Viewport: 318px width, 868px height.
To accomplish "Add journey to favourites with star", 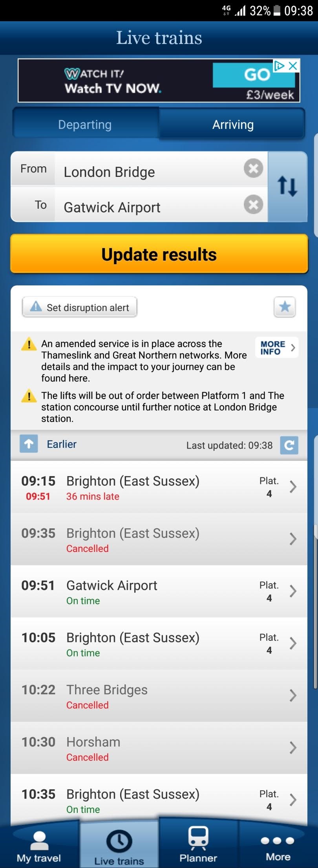I will [x=285, y=307].
